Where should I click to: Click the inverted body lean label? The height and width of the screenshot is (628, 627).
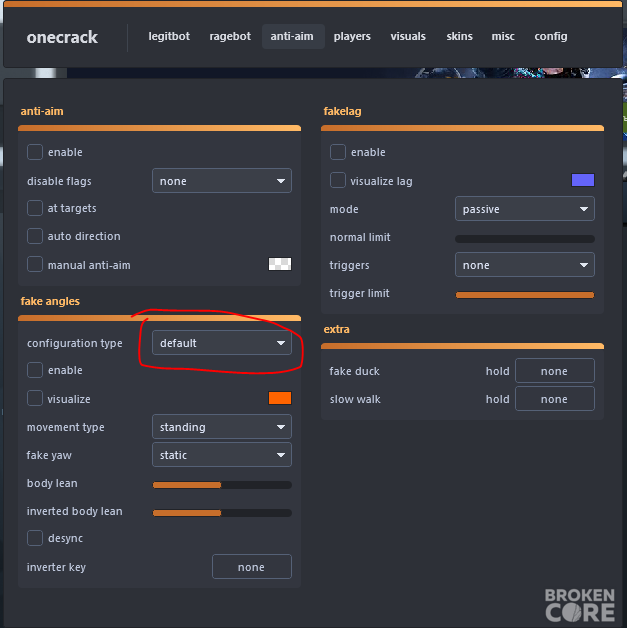click(x=74, y=511)
